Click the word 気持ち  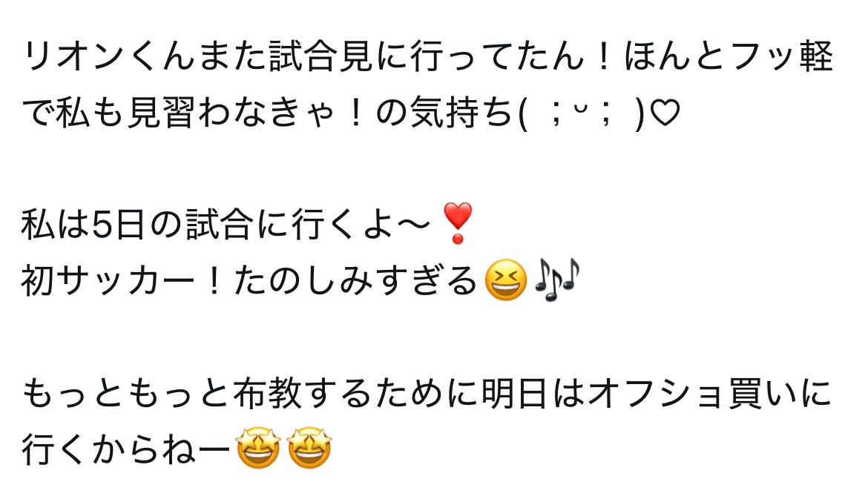tap(461, 113)
